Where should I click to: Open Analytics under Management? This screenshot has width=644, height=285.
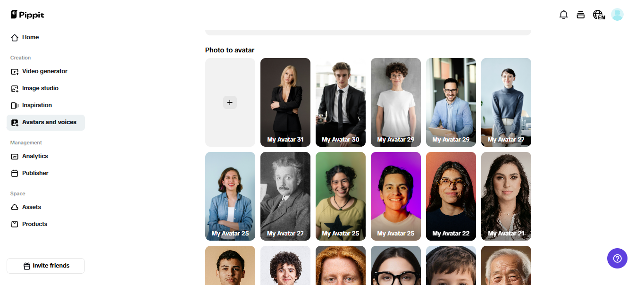35,156
